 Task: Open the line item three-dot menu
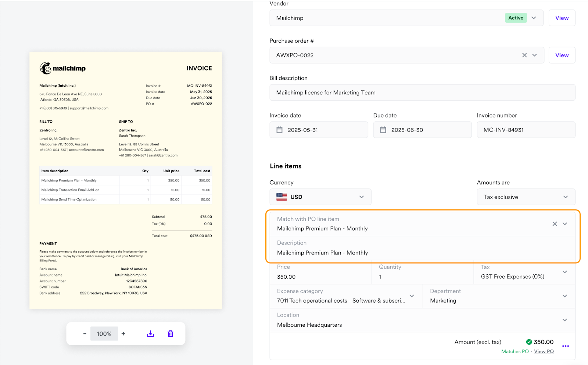click(x=565, y=346)
